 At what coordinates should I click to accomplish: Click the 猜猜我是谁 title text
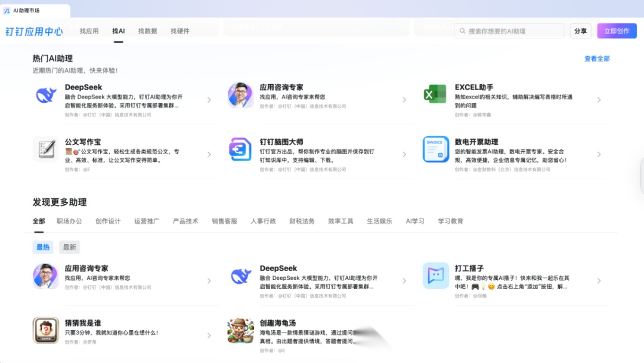click(x=82, y=323)
